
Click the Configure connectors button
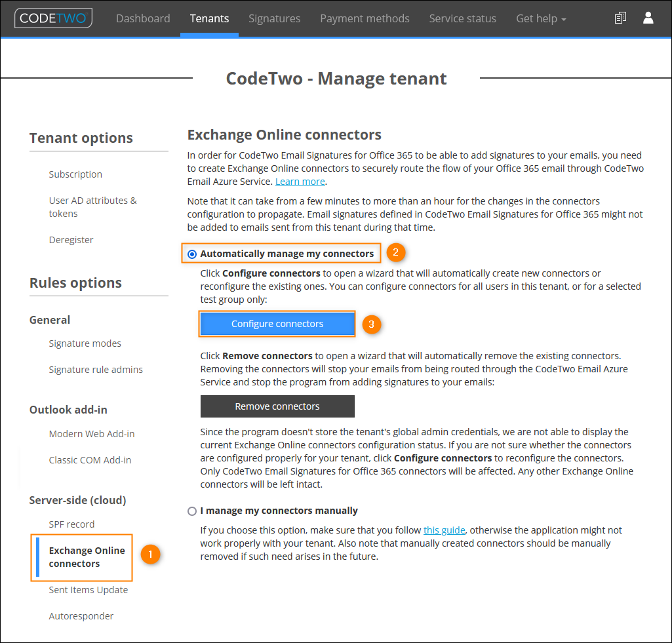coord(277,323)
